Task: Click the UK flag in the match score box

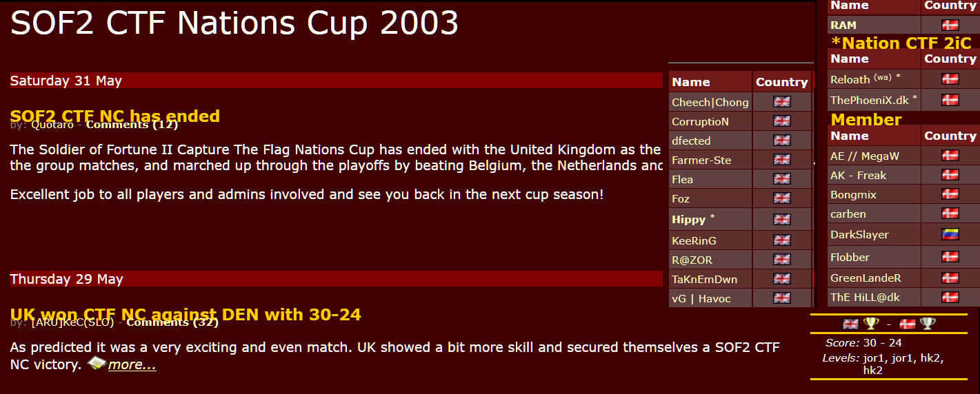Action: pyautogui.click(x=851, y=324)
